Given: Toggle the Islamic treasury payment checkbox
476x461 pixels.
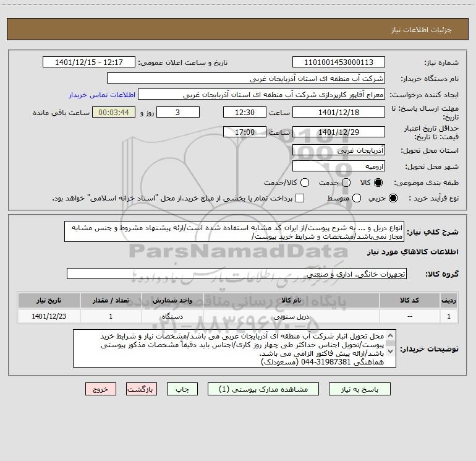Looking at the screenshot, I should coord(300,198).
